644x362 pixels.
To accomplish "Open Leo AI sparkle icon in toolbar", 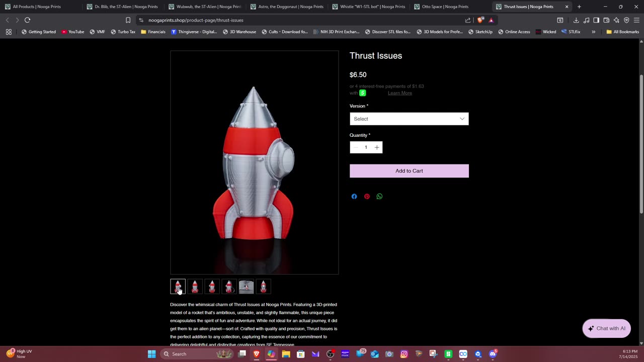I will click(616, 20).
